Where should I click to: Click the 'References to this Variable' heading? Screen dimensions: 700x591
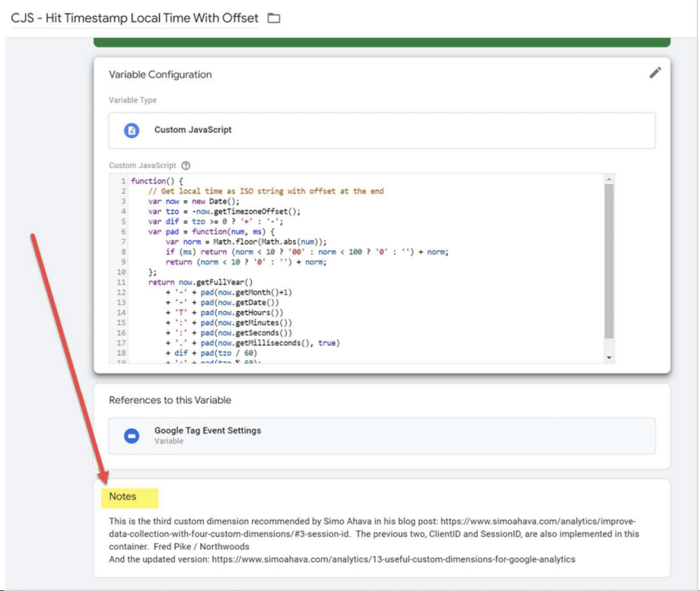(169, 401)
